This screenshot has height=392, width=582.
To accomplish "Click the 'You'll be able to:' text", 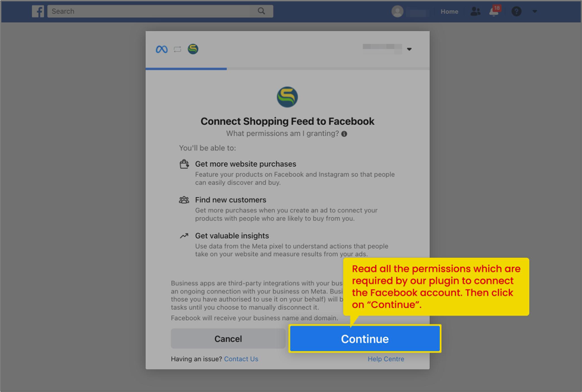I will click(x=207, y=148).
